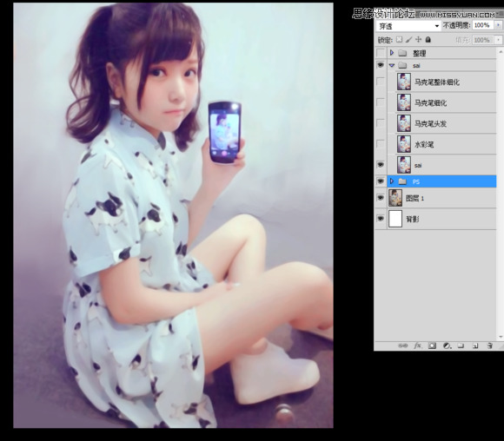Lock all with padlock icon
The image size is (504, 441).
click(x=428, y=40)
